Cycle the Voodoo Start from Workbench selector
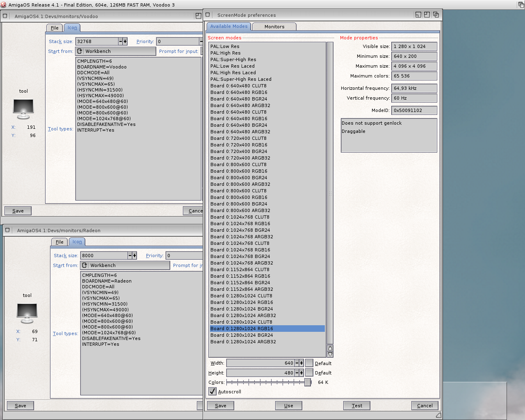The height and width of the screenshot is (420, 525). pyautogui.click(x=80, y=51)
